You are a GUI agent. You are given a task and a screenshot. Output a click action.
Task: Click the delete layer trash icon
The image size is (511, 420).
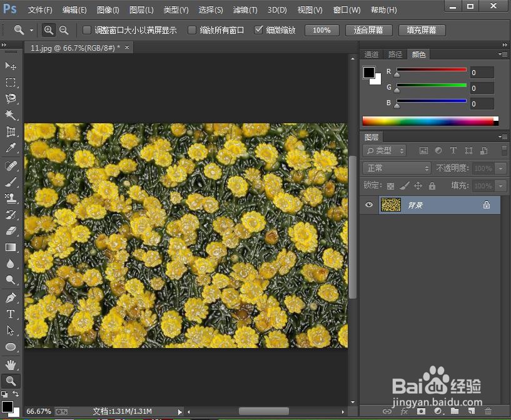pyautogui.click(x=488, y=411)
